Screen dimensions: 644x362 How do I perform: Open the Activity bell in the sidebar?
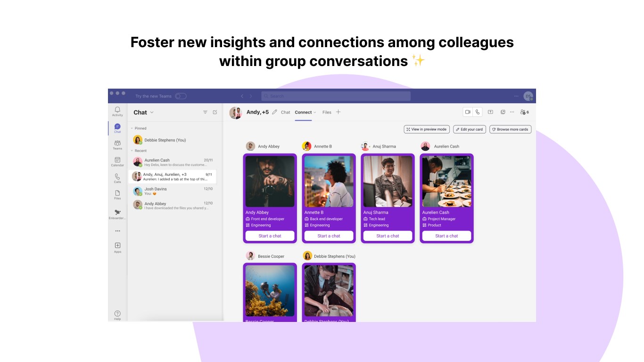click(117, 111)
